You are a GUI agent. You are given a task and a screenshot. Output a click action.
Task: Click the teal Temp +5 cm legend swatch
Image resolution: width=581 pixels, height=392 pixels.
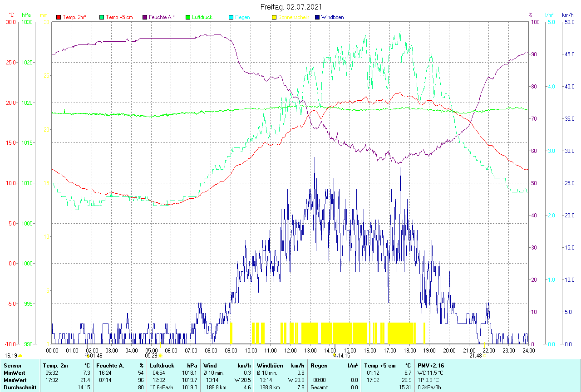[x=102, y=17]
